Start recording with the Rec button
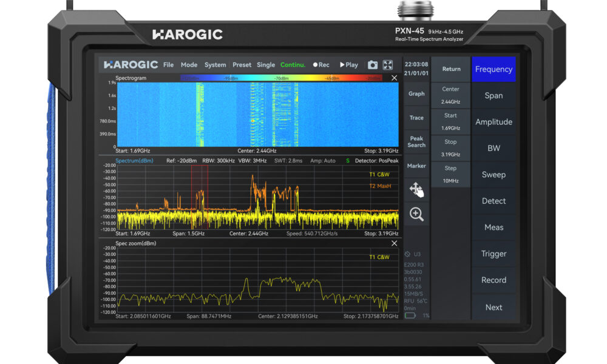 tap(321, 65)
